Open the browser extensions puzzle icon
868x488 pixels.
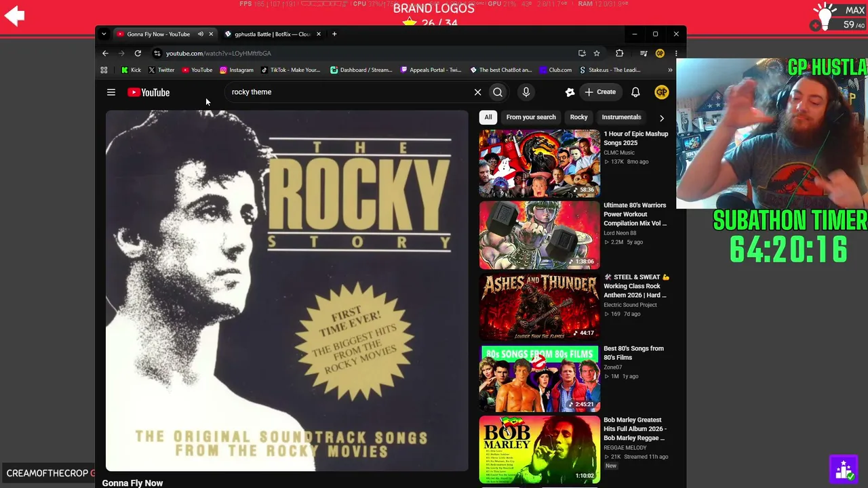(x=619, y=54)
